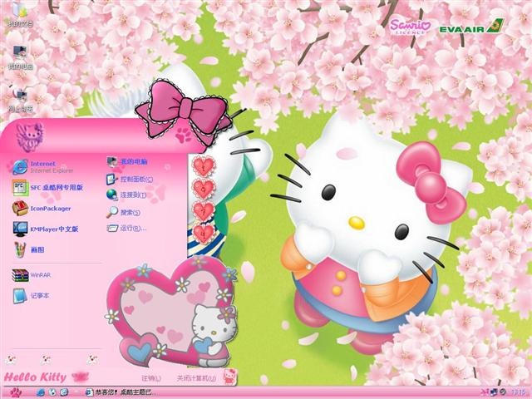Open 控制面板(C) Control Panel

pos(130,180)
